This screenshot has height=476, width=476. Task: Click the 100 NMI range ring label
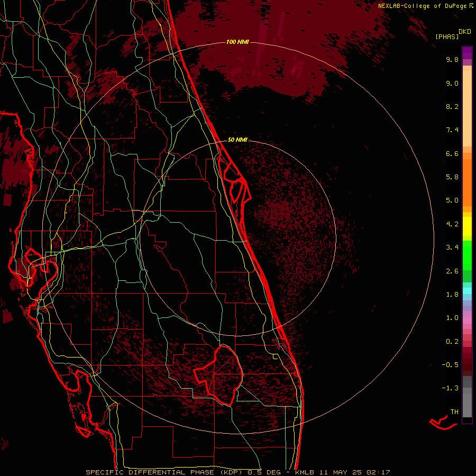pyautogui.click(x=237, y=42)
